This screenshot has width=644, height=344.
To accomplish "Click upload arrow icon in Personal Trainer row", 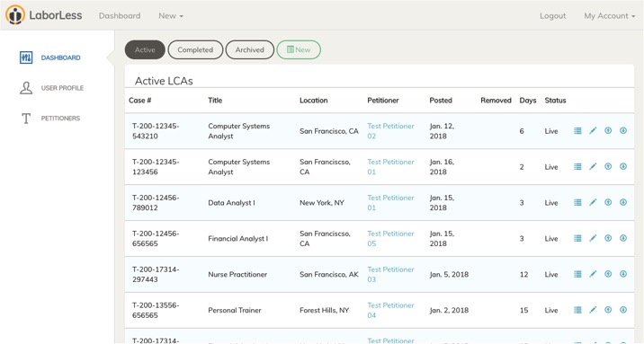I will coord(608,310).
